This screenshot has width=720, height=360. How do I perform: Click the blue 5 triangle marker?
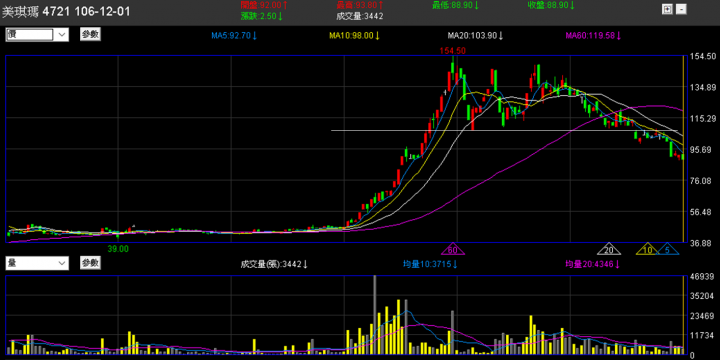[667, 249]
